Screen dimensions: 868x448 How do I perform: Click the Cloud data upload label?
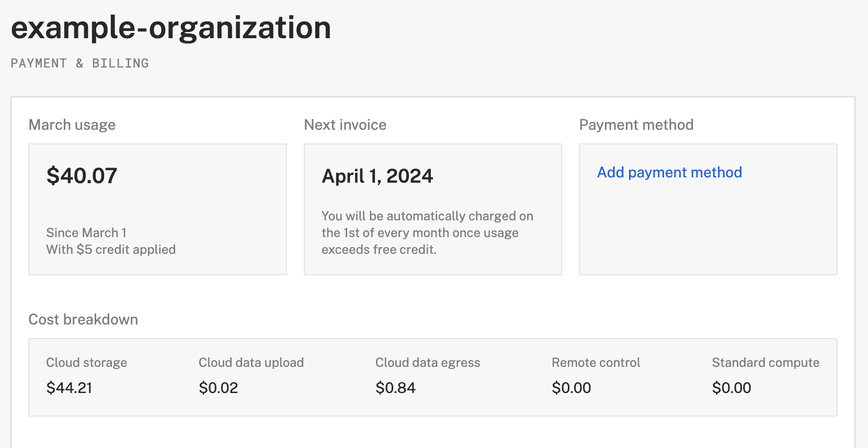251,363
